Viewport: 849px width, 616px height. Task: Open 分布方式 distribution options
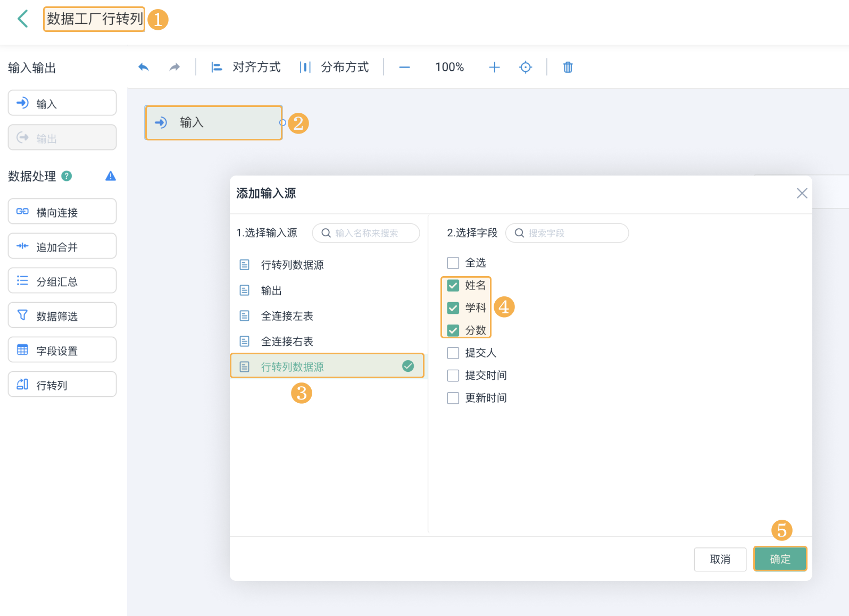pyautogui.click(x=334, y=67)
